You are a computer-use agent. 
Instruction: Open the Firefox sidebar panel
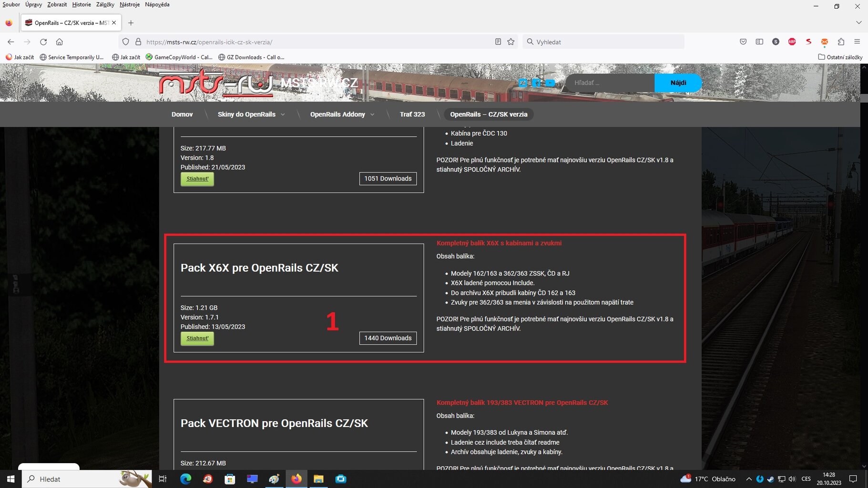(759, 42)
